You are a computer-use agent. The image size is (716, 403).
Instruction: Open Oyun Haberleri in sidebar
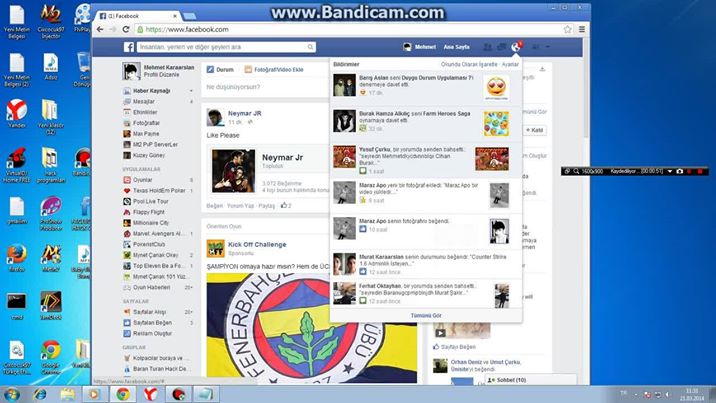151,288
